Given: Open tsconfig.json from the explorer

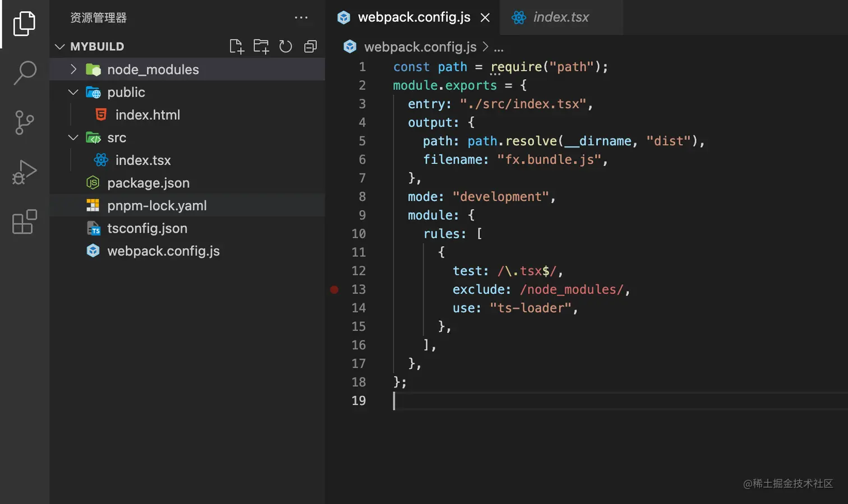Looking at the screenshot, I should pyautogui.click(x=187, y=228).
